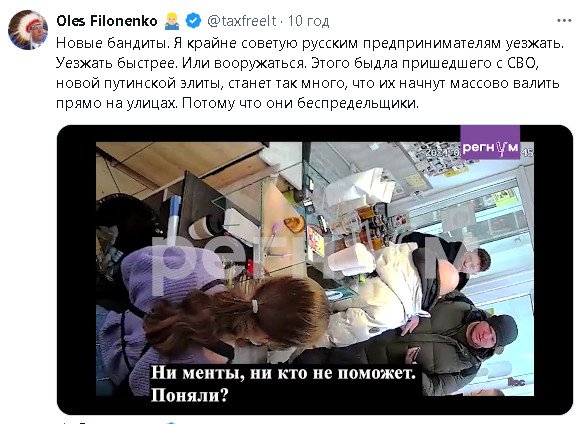
Task: Click the "Поняли?" subtitle line
Action: pos(189,395)
